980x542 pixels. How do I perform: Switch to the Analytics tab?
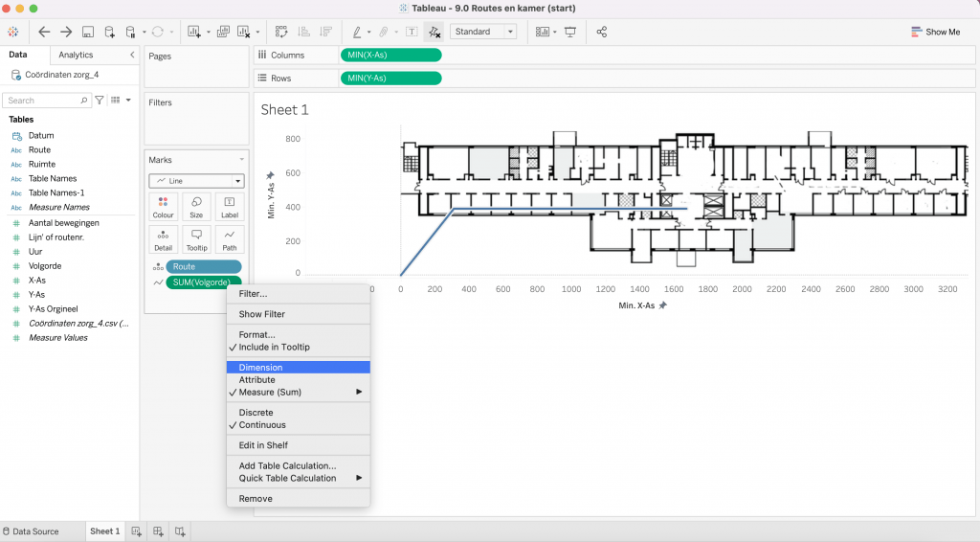[x=76, y=56]
